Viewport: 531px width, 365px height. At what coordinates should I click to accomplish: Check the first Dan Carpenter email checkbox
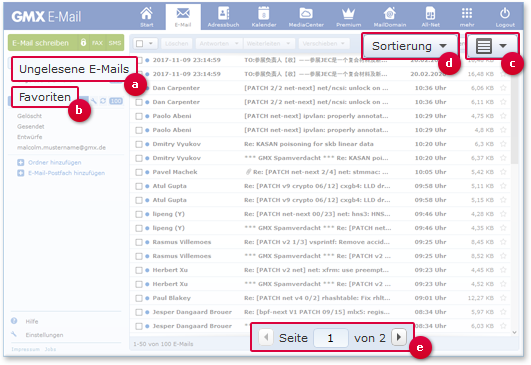pyautogui.click(x=139, y=88)
